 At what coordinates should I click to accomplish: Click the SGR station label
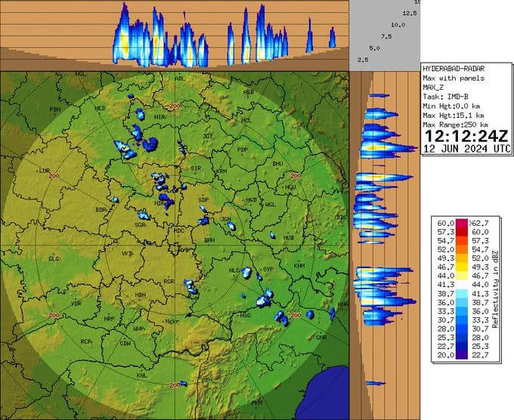(140, 225)
